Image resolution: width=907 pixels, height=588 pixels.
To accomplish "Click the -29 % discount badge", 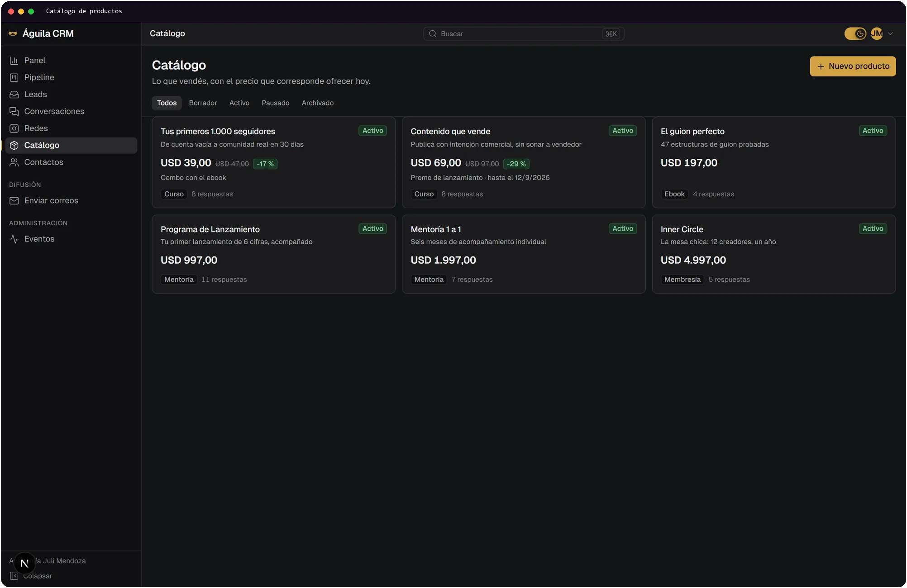I will coord(516,164).
